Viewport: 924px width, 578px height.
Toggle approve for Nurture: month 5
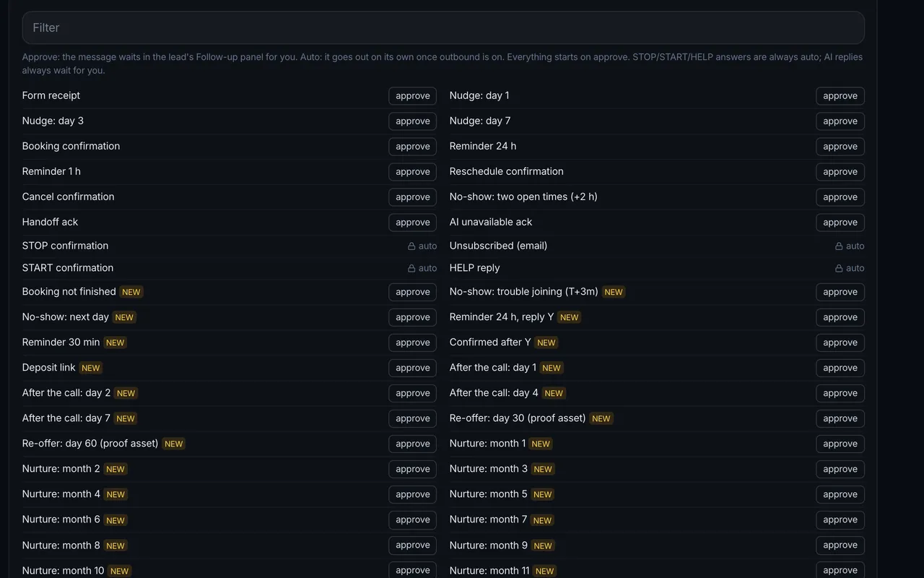click(x=840, y=494)
